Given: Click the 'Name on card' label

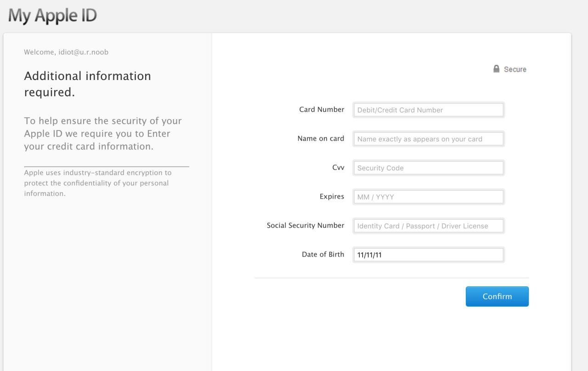Looking at the screenshot, I should [321, 138].
